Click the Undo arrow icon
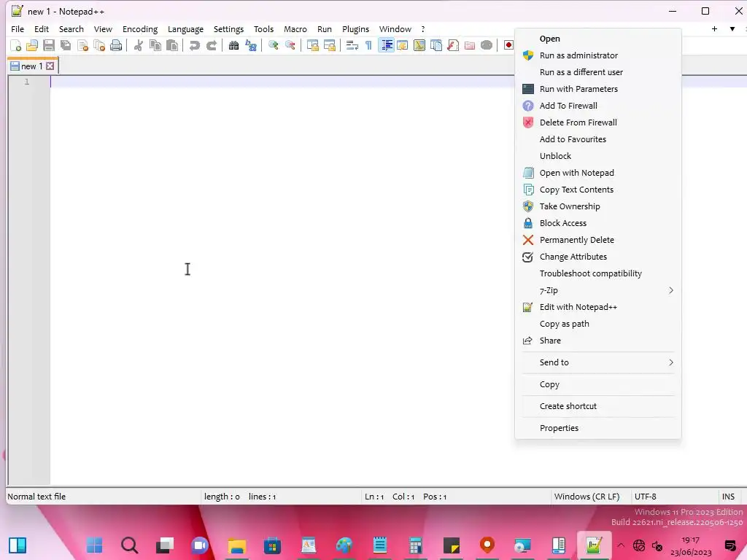 tap(194, 46)
